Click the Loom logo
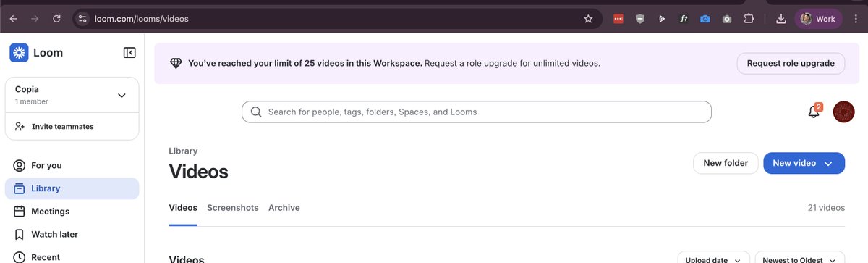 [36, 52]
